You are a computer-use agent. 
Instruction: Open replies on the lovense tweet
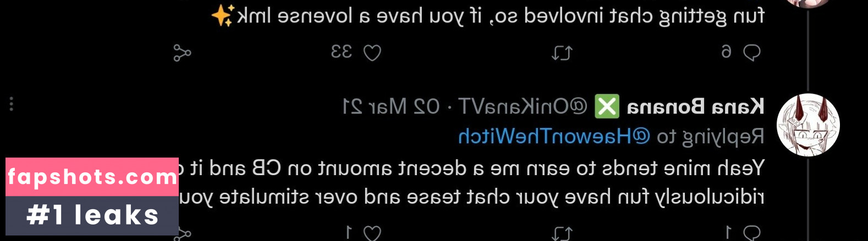(x=751, y=53)
